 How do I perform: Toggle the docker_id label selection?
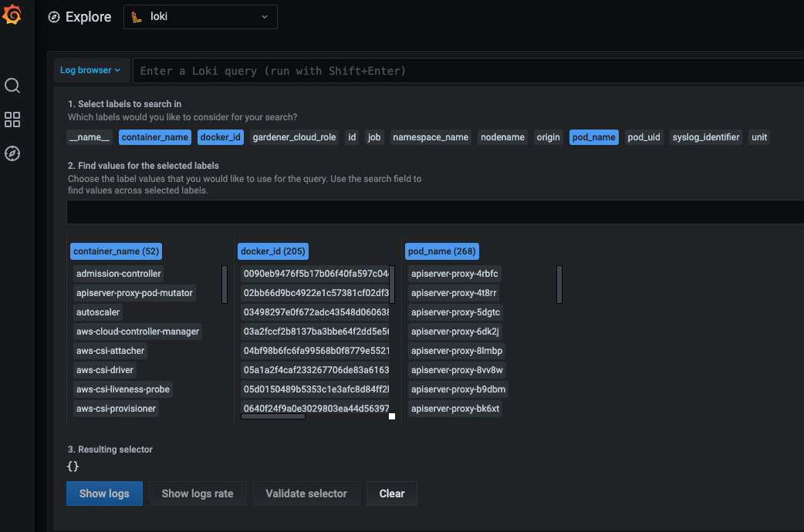pos(221,137)
